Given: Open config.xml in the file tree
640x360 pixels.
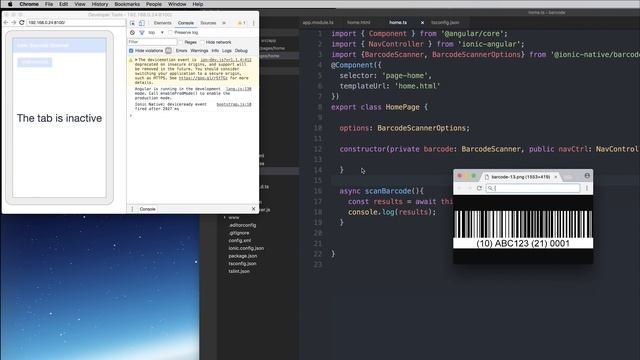Looking at the screenshot, I should 240,241.
